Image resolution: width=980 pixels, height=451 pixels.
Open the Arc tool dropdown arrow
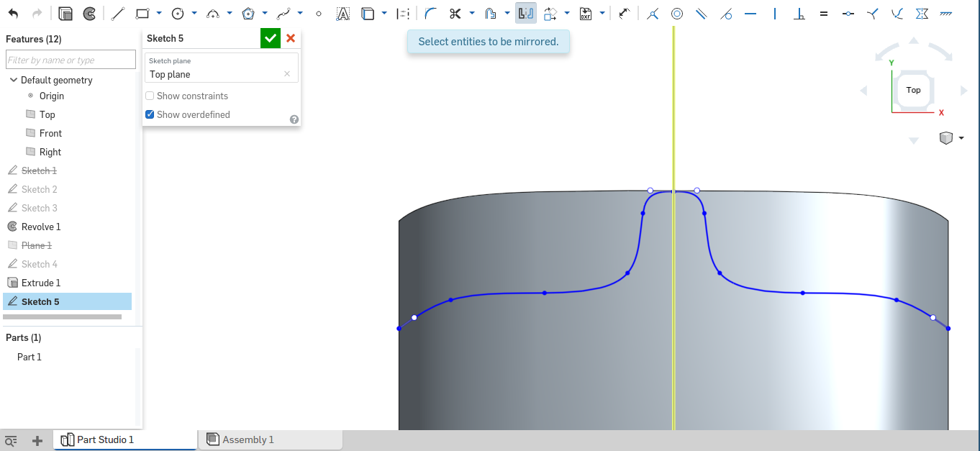(230, 13)
